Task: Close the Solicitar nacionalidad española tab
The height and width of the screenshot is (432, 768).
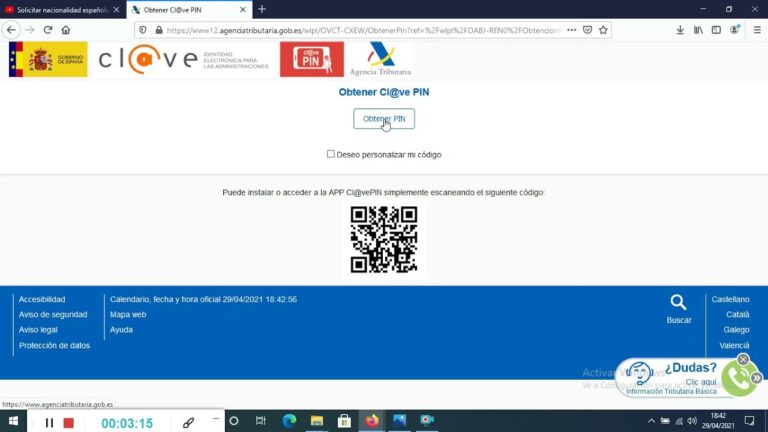Action: tap(116, 10)
